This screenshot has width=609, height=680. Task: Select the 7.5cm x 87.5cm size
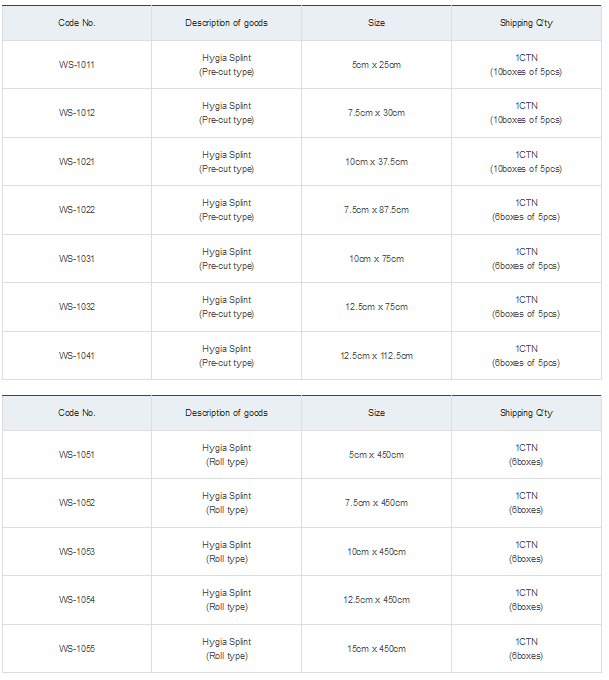coord(376,210)
